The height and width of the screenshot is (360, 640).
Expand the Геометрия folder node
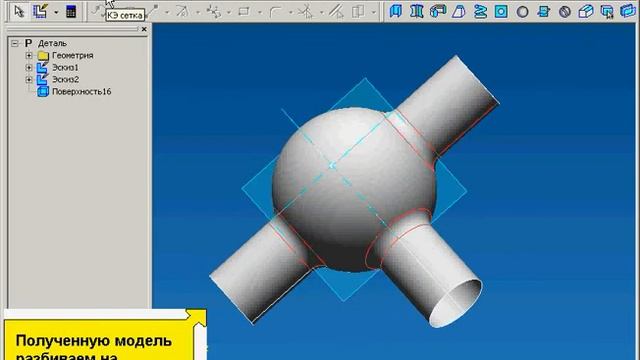(29, 55)
